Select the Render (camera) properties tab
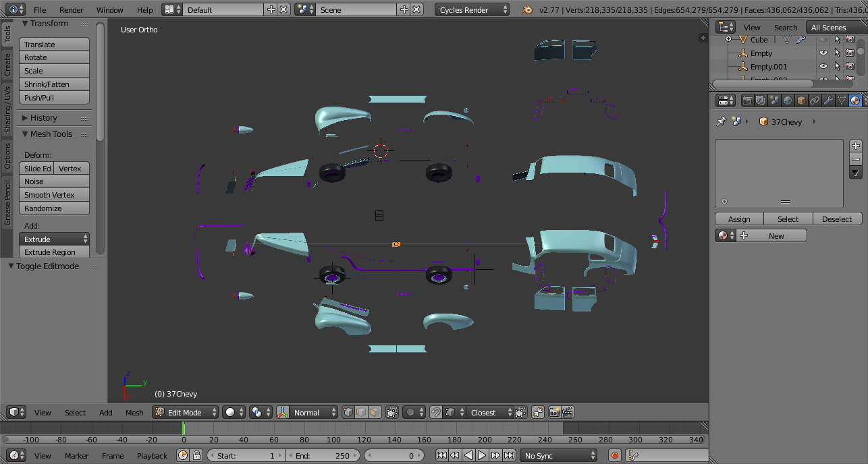 coord(748,100)
